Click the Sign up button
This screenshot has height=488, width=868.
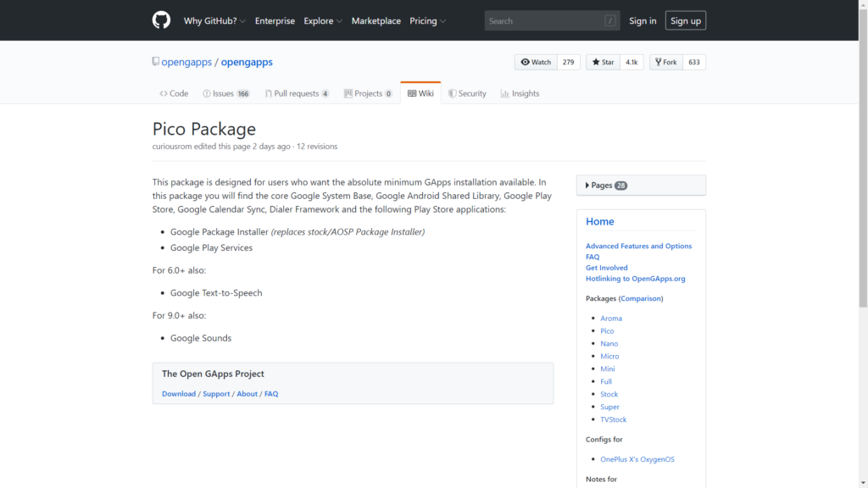[x=685, y=20]
